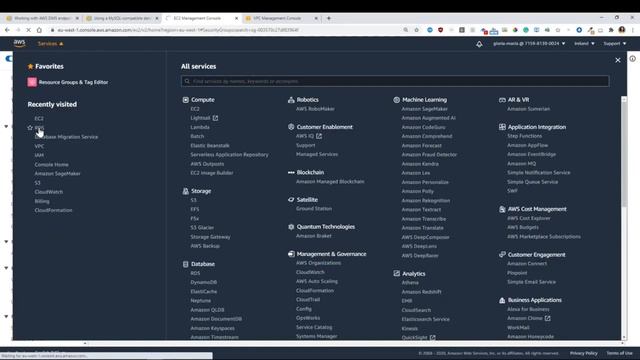Viewport: 640px width, 360px height.
Task: Switch to the Working with AWS DMS tab
Action: (41, 18)
